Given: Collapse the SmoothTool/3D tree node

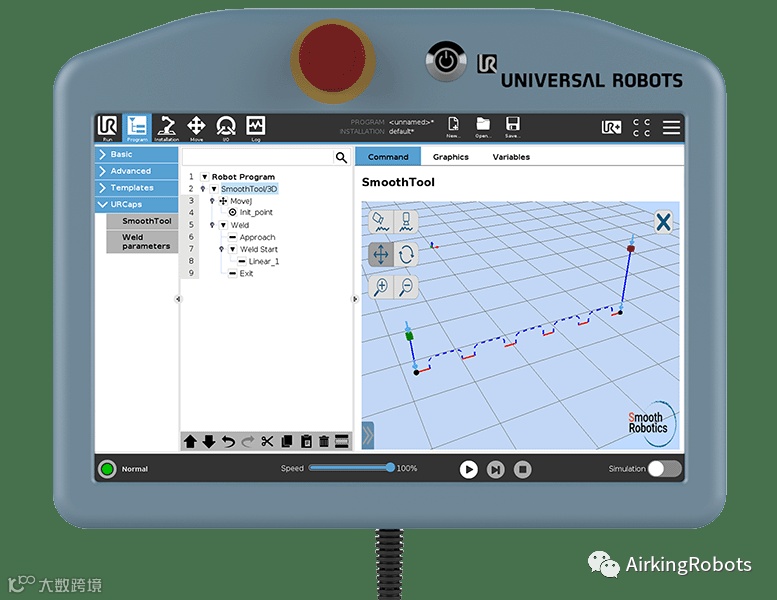Looking at the screenshot, I should (x=214, y=189).
